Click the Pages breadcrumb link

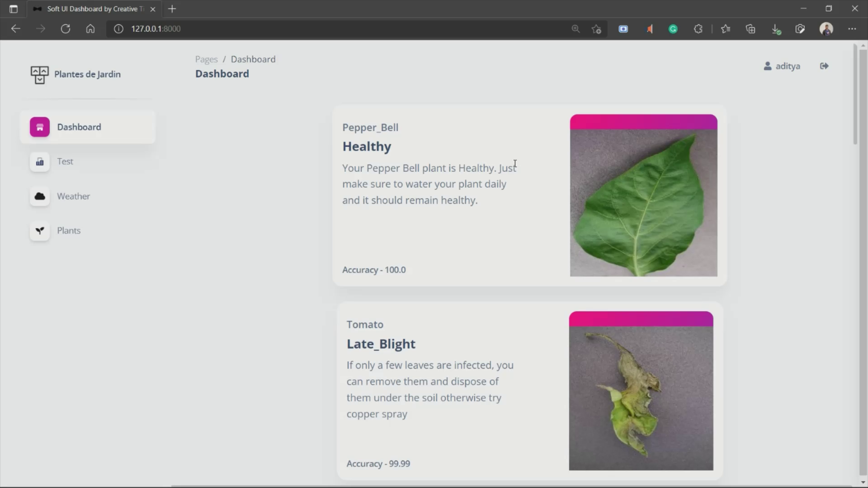pyautogui.click(x=206, y=59)
